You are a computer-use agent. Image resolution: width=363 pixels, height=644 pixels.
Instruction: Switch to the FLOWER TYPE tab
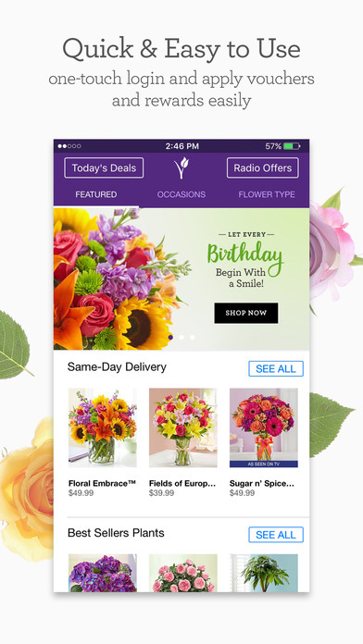(267, 194)
